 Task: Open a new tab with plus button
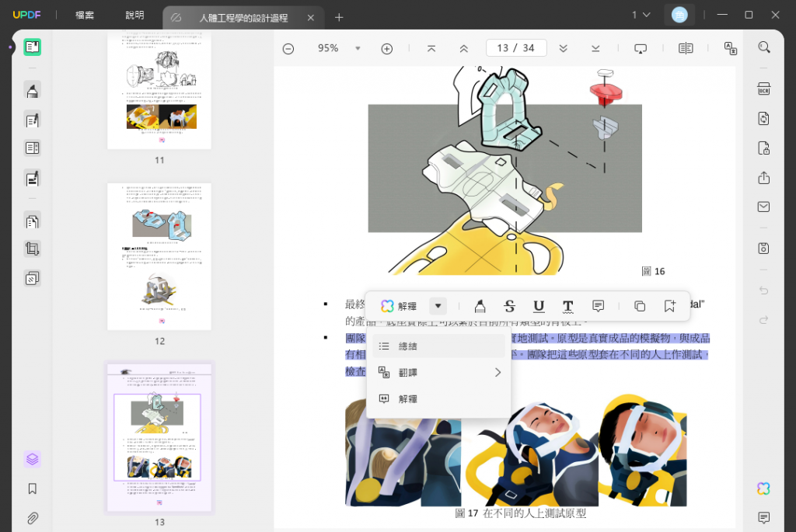tap(339, 18)
